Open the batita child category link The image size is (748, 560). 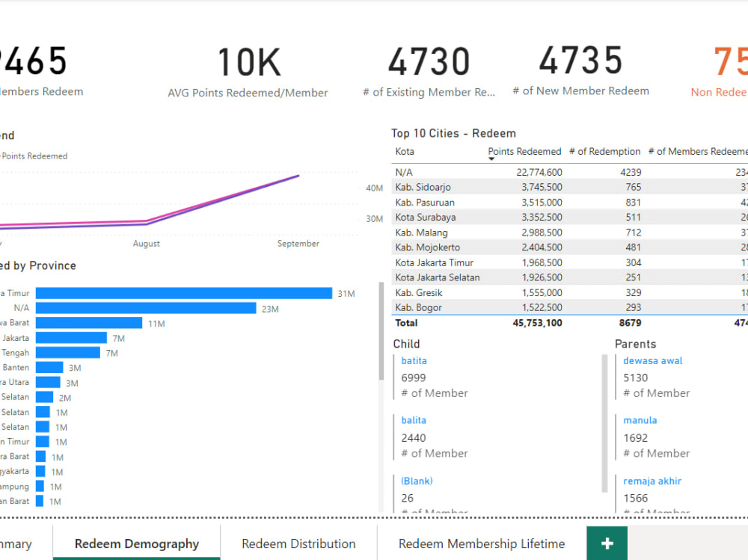coord(414,360)
